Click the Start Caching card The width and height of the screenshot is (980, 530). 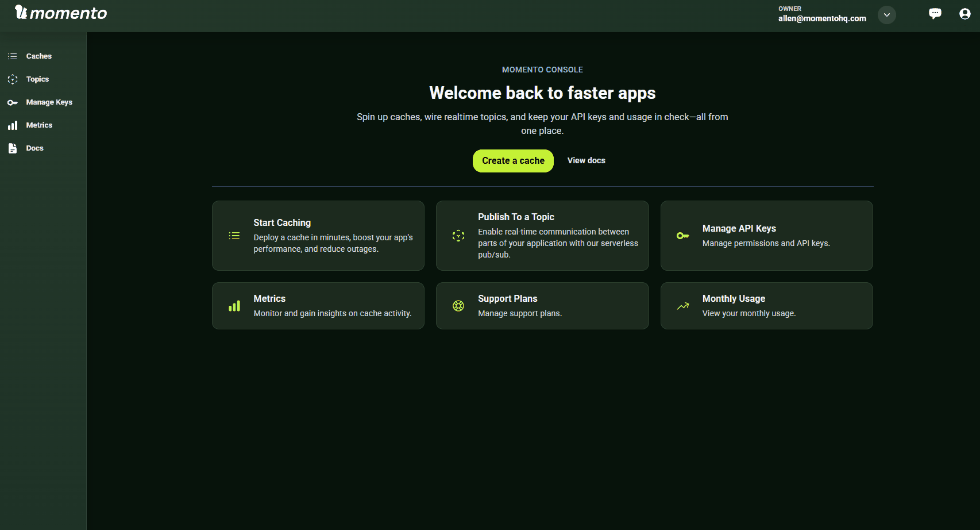point(318,236)
